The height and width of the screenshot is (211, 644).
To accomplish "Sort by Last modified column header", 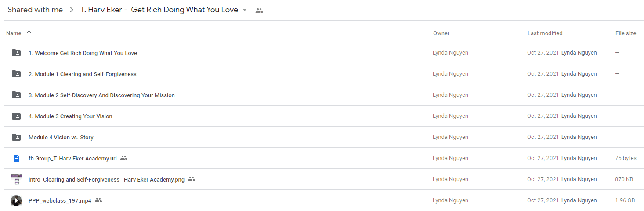I will pyautogui.click(x=545, y=33).
